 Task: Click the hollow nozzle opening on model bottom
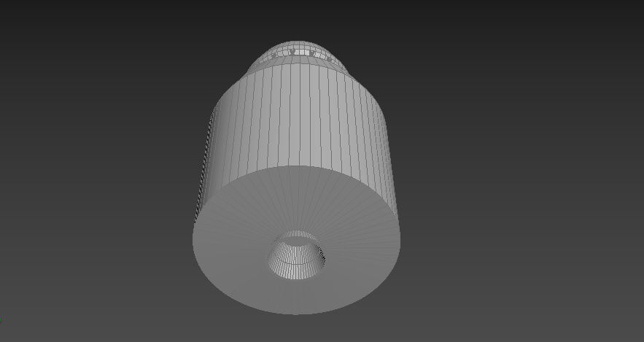point(296,255)
